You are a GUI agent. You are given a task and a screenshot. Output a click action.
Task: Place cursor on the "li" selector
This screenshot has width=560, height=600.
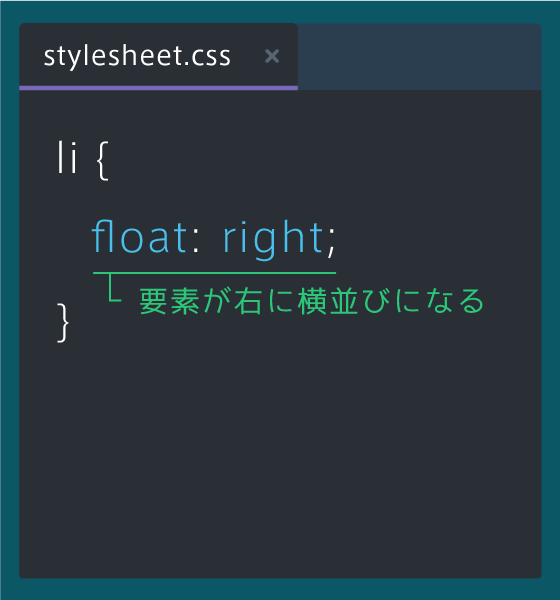67,157
